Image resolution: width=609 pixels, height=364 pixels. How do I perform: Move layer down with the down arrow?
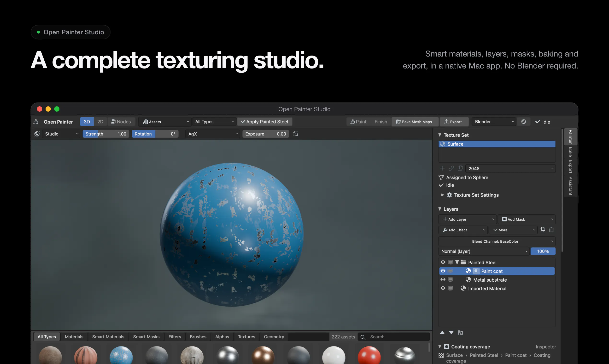[451, 333]
